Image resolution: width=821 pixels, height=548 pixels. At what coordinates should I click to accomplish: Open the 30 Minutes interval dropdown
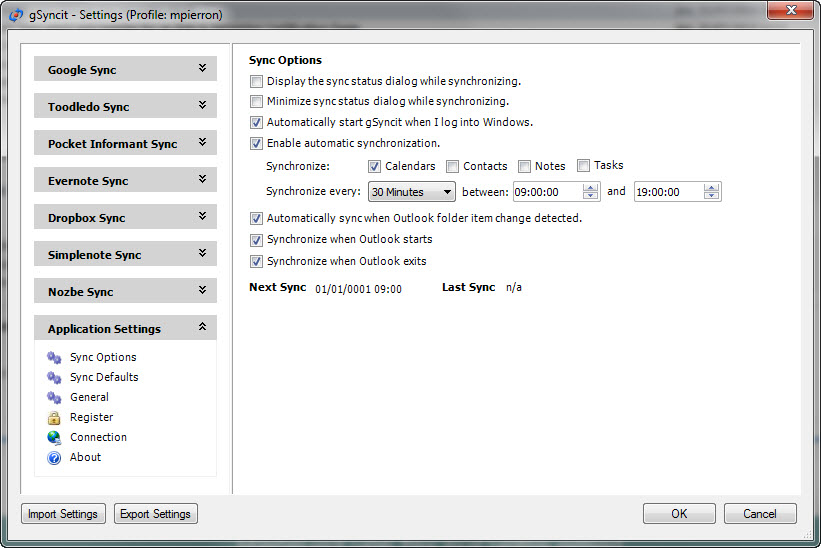(412, 192)
